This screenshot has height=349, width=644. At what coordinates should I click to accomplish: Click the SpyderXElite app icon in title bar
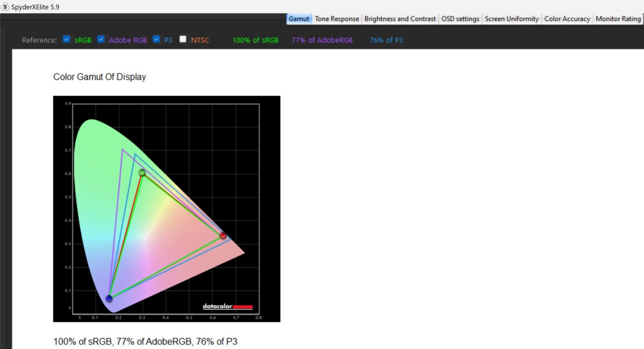pos(5,7)
